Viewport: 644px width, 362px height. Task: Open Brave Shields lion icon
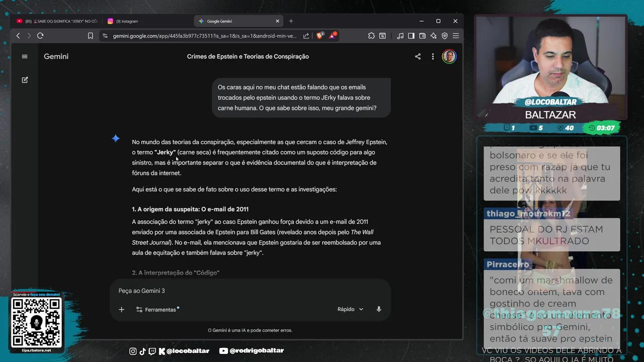tap(320, 36)
